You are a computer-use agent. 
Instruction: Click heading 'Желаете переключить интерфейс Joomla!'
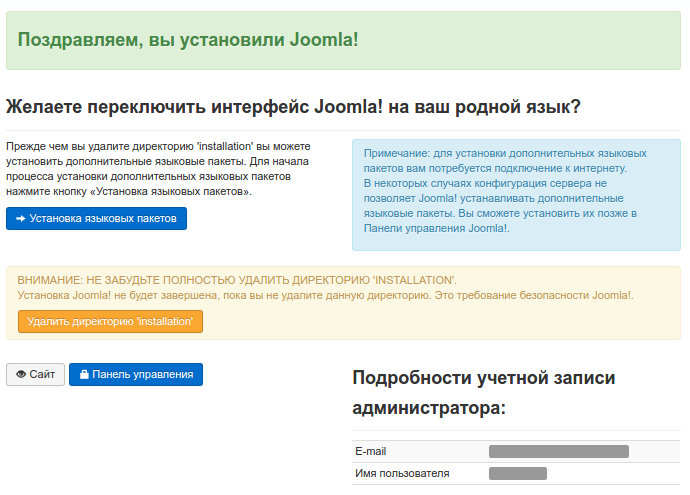tap(293, 107)
